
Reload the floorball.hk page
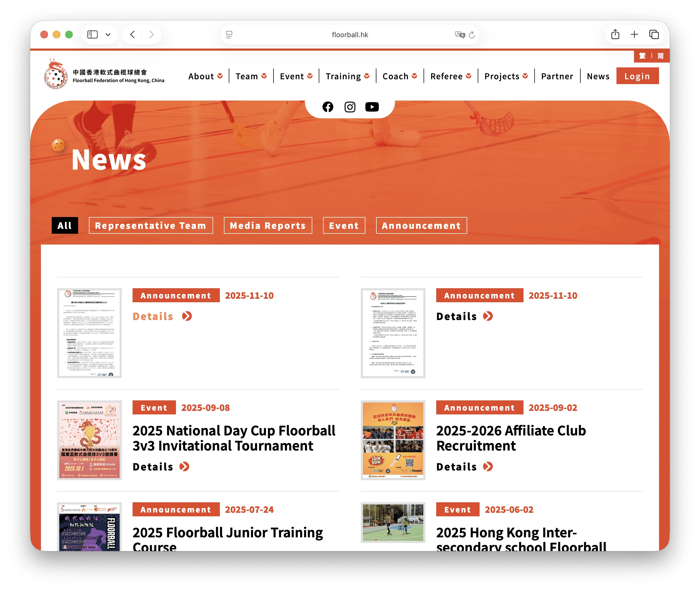[x=472, y=35]
